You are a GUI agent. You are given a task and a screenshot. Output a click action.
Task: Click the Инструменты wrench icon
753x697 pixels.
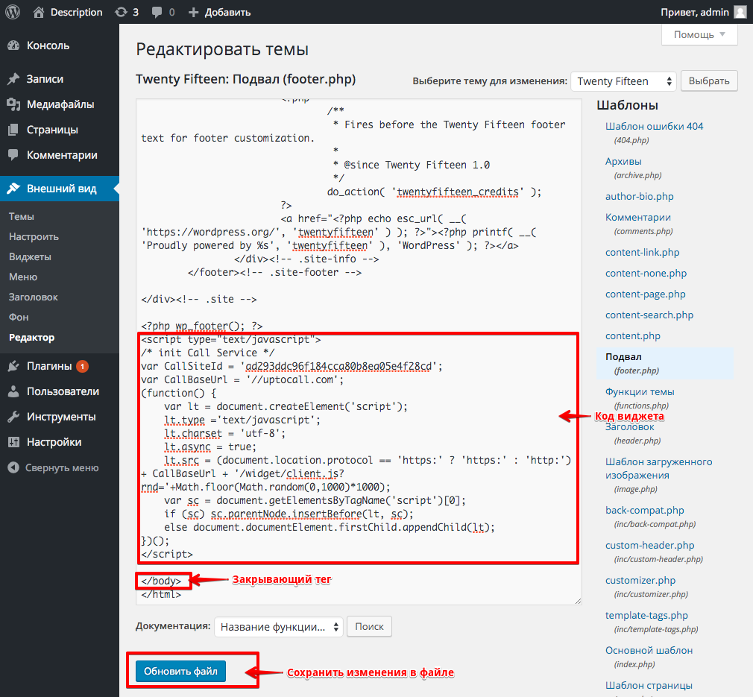click(x=13, y=417)
